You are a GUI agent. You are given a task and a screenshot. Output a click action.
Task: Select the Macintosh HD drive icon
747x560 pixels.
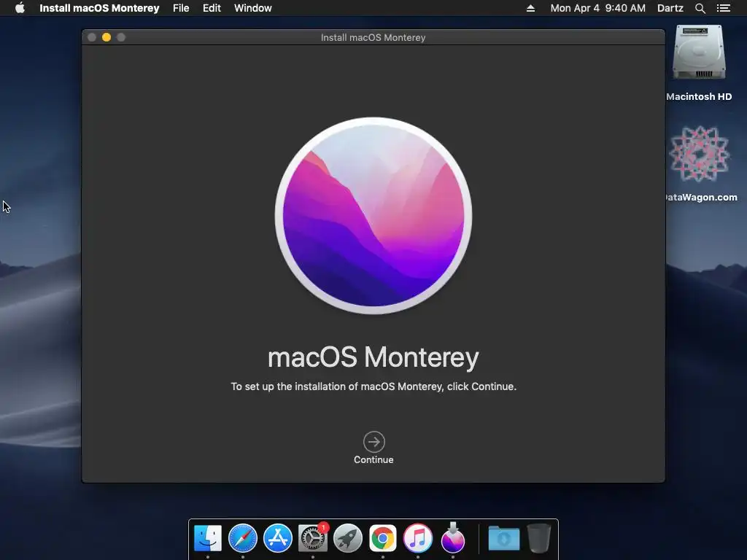tap(699, 52)
